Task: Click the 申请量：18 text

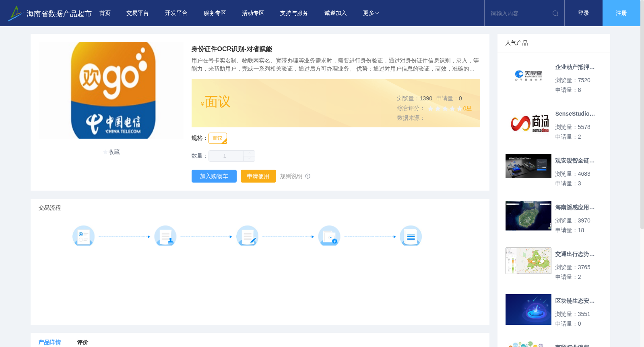Action: coord(570,230)
